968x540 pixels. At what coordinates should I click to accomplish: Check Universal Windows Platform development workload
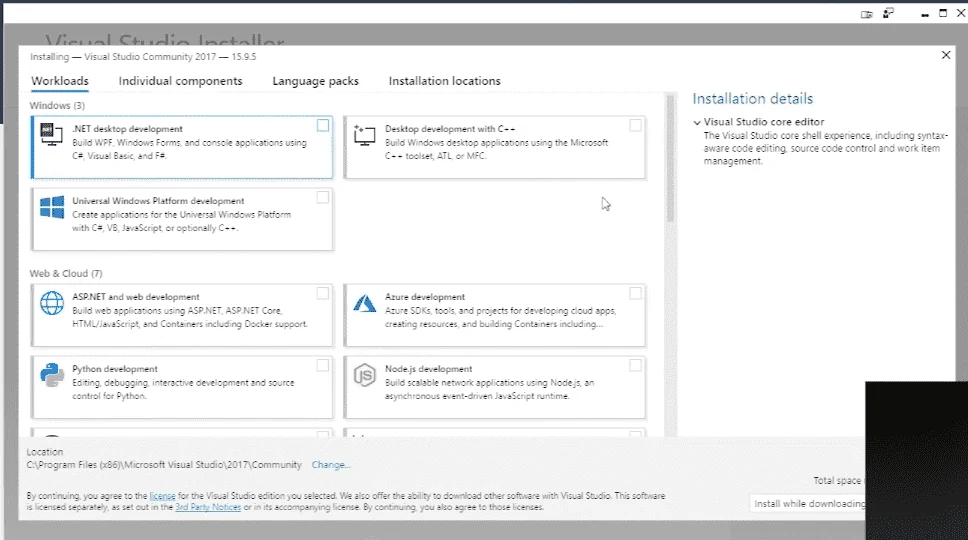(x=323, y=197)
